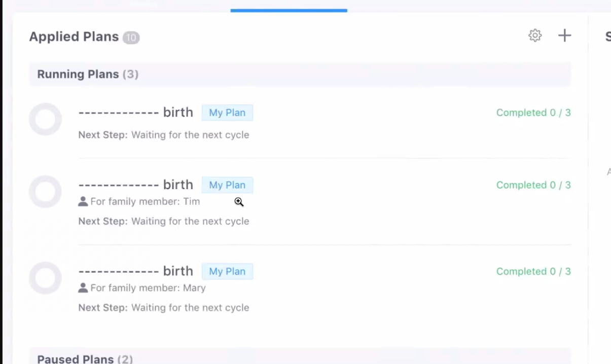Open the first birth plan title
The height and width of the screenshot is (364, 611).
[135, 113]
